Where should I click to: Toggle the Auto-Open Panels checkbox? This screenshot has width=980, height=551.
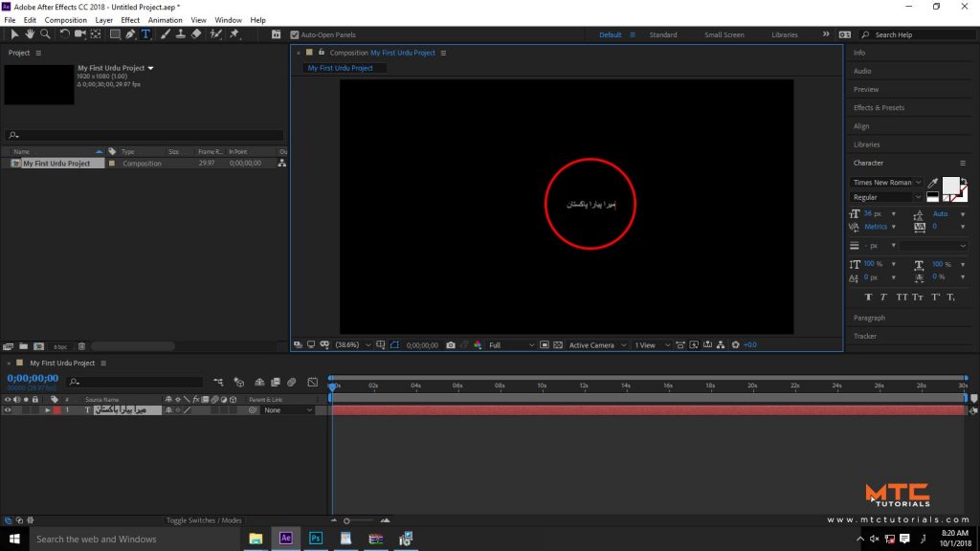pyautogui.click(x=295, y=35)
